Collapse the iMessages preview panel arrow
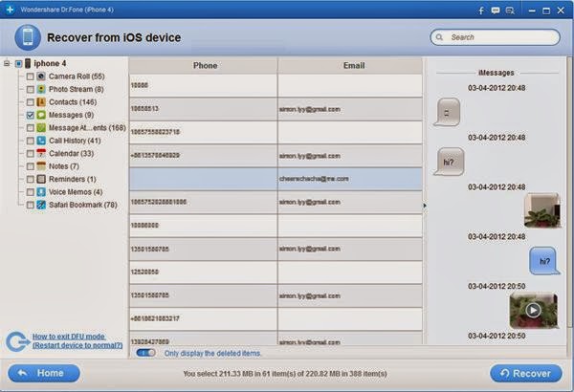This screenshot has width=574, height=392. 425,206
